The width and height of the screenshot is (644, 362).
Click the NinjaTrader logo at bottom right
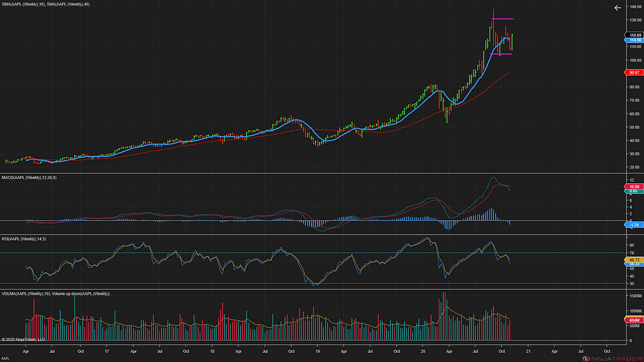[x=612, y=359]
